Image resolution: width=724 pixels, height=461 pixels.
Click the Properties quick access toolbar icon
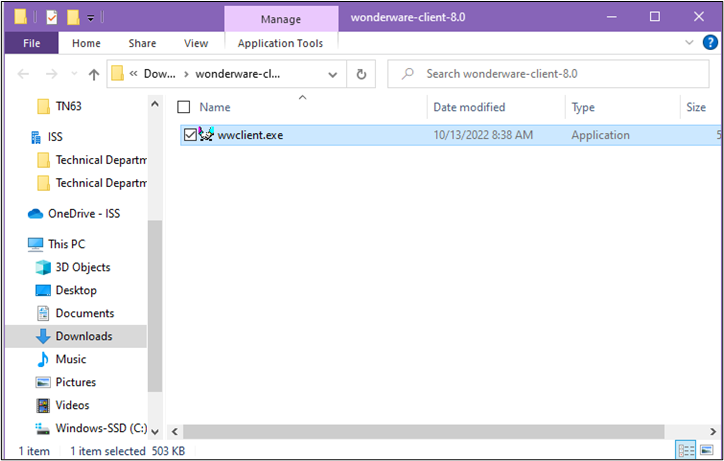tap(52, 18)
